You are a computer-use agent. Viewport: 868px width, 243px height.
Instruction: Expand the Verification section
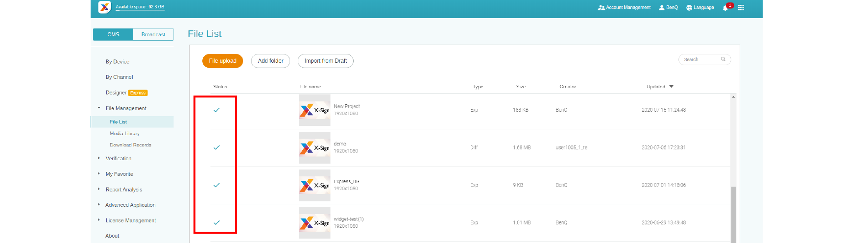tap(99, 158)
